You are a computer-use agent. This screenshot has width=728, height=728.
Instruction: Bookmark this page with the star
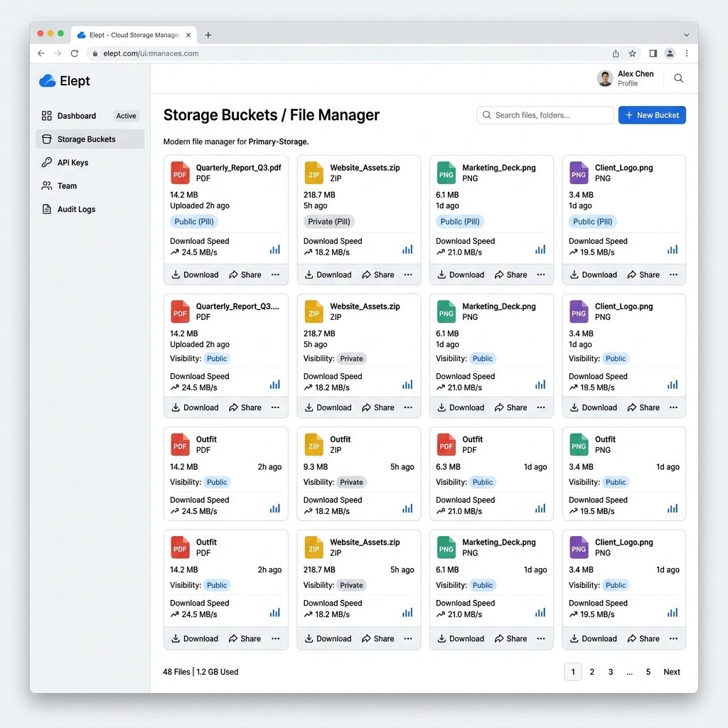[632, 53]
